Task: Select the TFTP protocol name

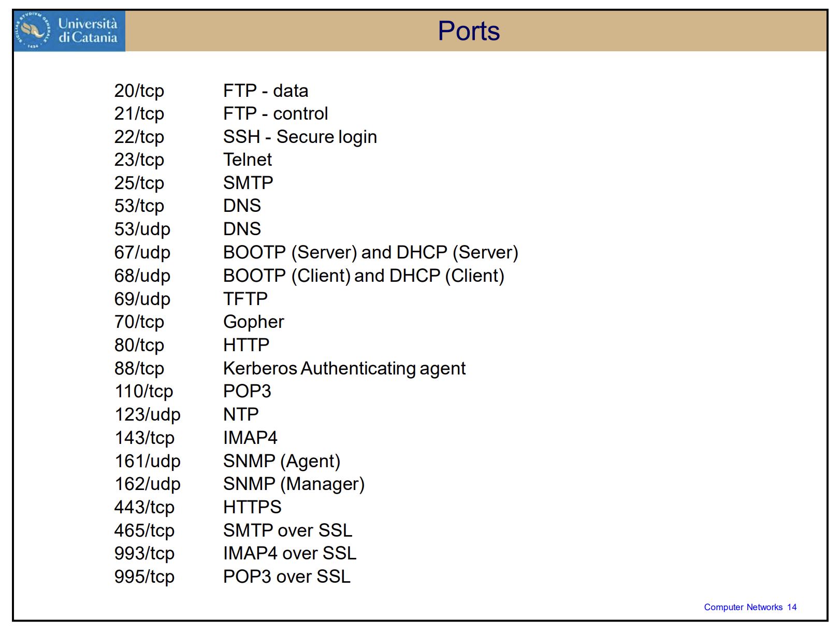Action: pyautogui.click(x=245, y=299)
